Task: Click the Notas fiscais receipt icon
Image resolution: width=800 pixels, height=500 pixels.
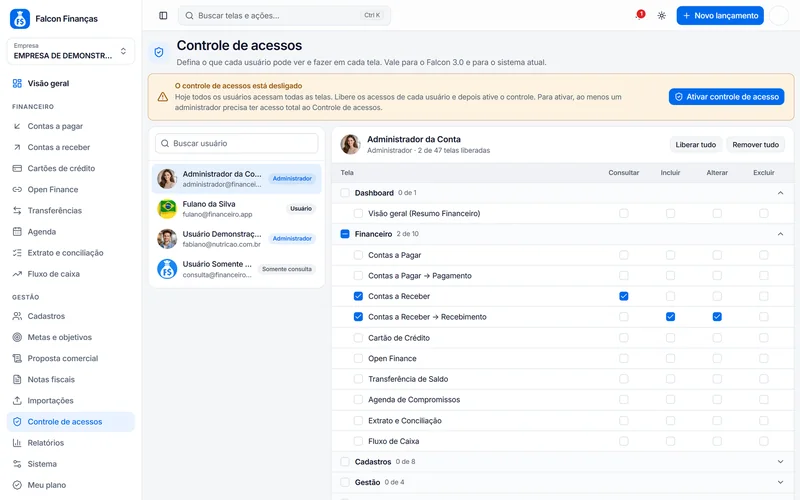Action: pos(17,380)
